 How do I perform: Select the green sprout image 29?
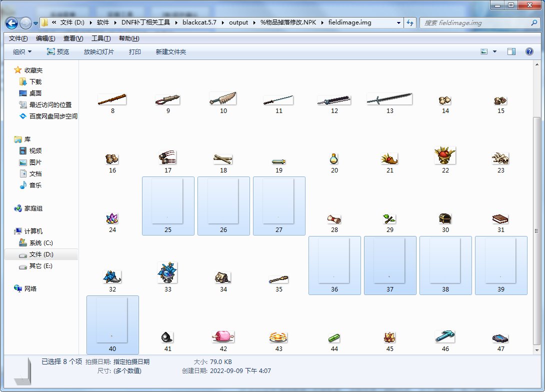[389, 219]
